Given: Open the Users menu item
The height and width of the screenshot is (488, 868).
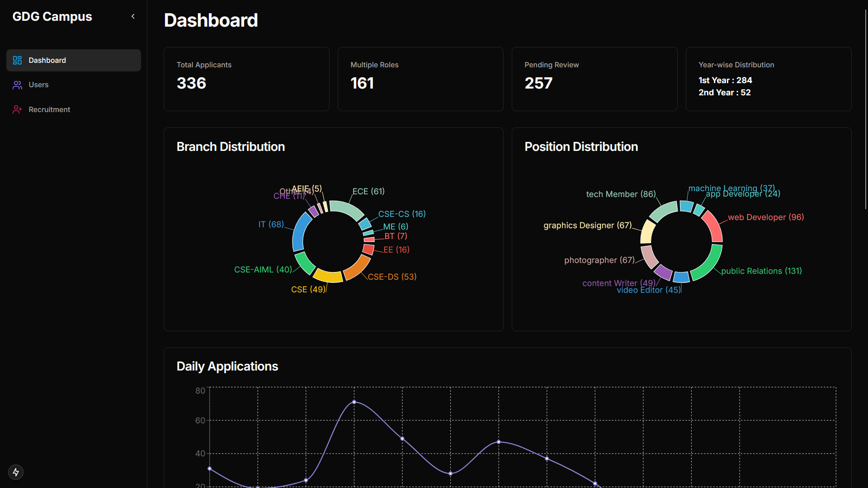Looking at the screenshot, I should [x=74, y=85].
